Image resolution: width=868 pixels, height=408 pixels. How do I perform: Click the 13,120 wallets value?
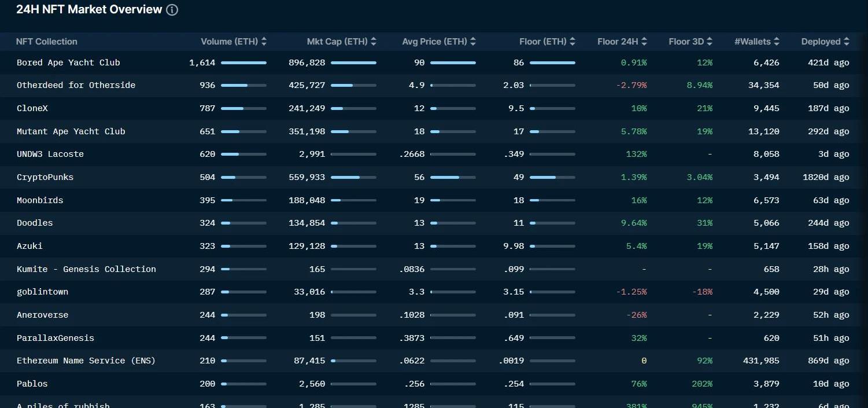point(763,131)
